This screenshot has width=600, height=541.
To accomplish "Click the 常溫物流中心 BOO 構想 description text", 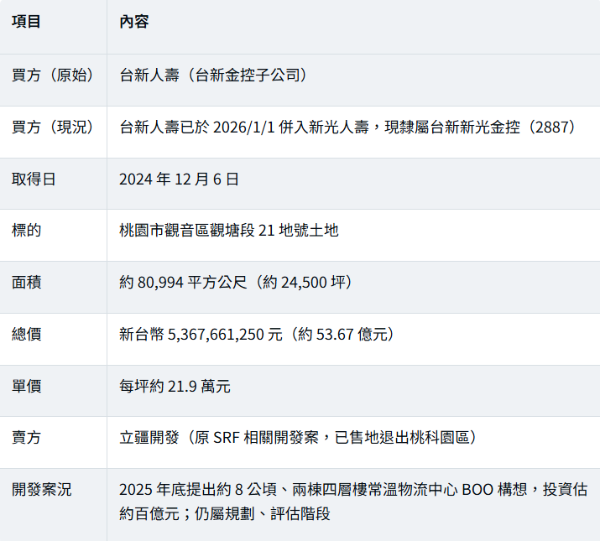I will point(354,502).
